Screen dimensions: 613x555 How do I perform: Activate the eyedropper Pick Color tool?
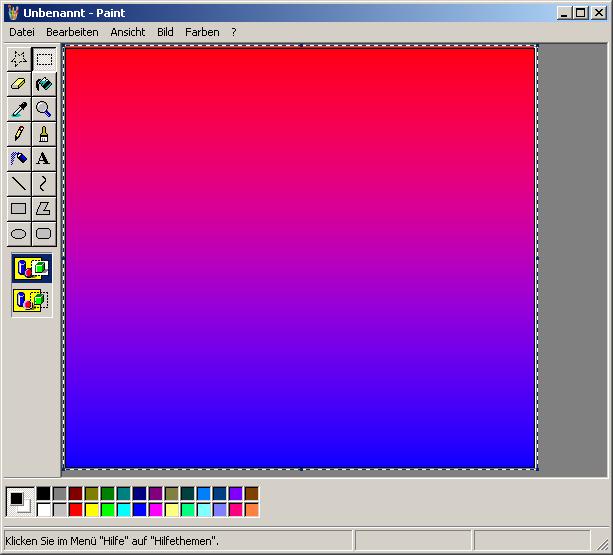point(18,109)
